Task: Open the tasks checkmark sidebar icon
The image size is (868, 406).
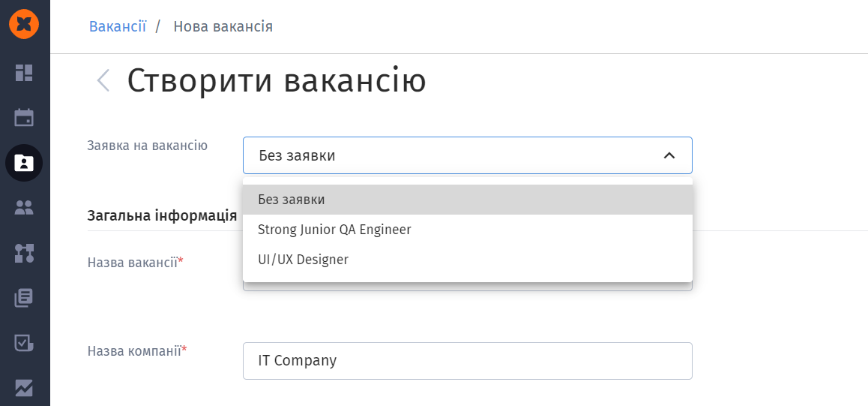Action: (24, 344)
